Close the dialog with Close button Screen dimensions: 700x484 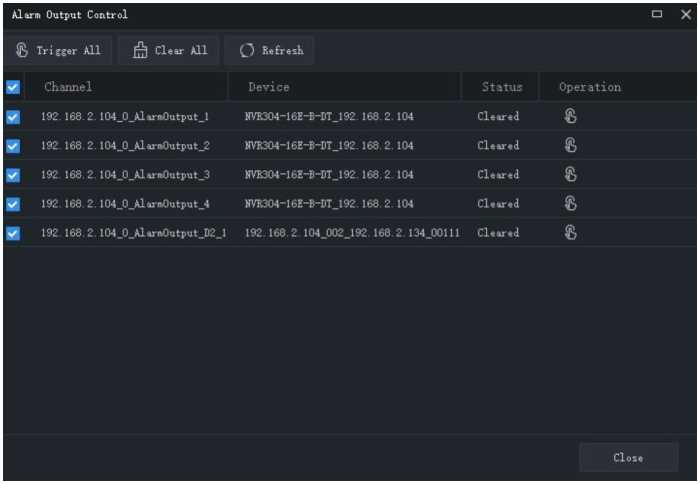628,457
